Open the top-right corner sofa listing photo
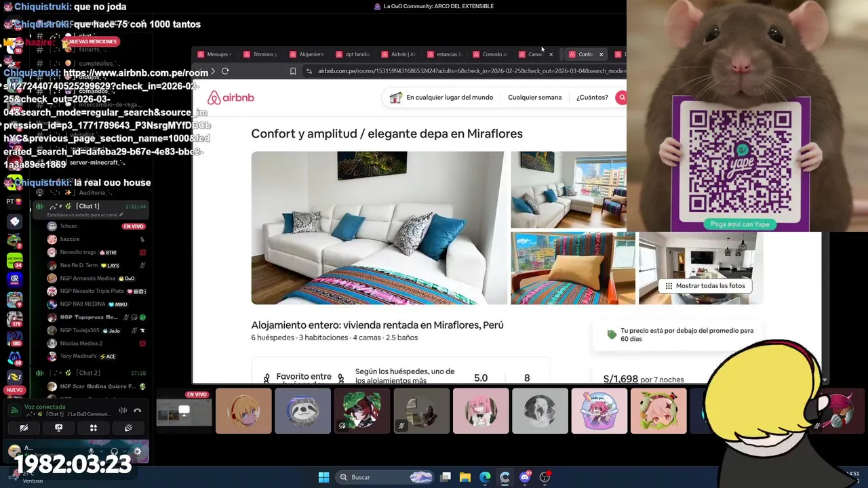This screenshot has width=868, height=488. (x=568, y=190)
